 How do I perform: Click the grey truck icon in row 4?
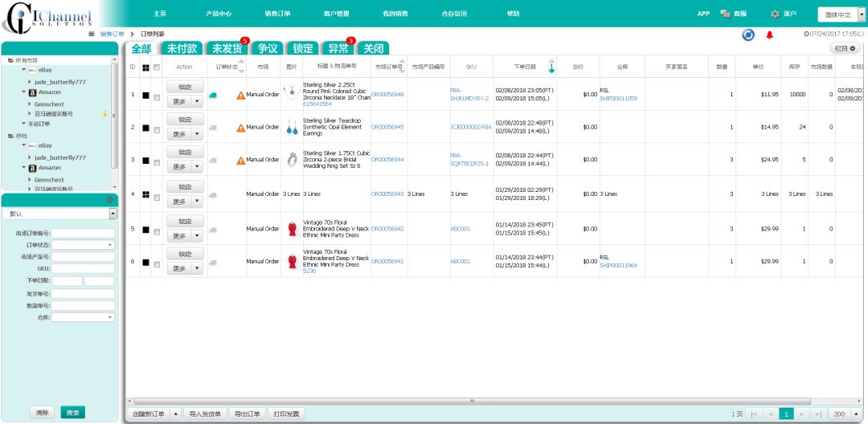213,195
